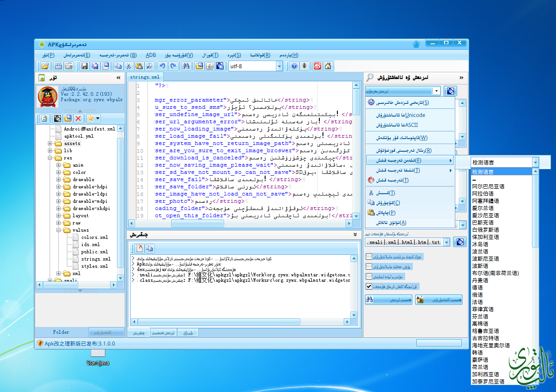The height and width of the screenshot is (392, 556).
Task: Click the blue help question mark icon
Action: pyautogui.click(x=294, y=66)
